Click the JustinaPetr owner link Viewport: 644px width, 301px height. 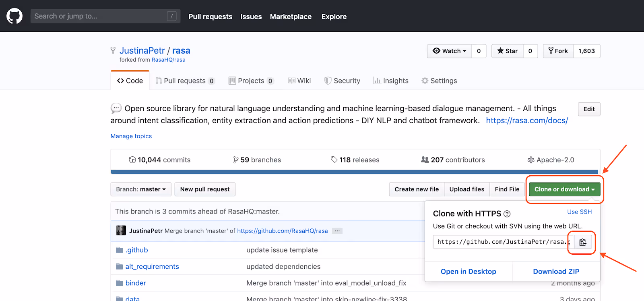142,51
